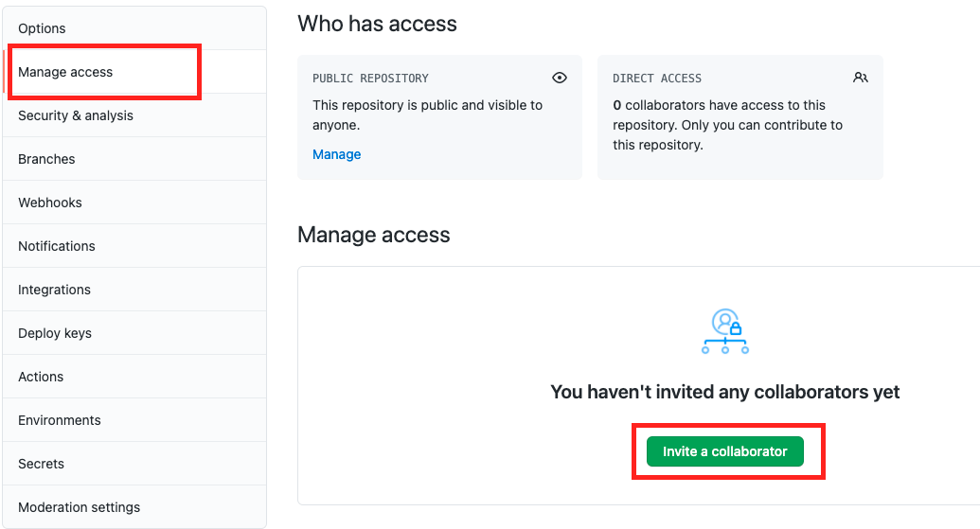Open the Options settings page
980x529 pixels.
pos(134,28)
